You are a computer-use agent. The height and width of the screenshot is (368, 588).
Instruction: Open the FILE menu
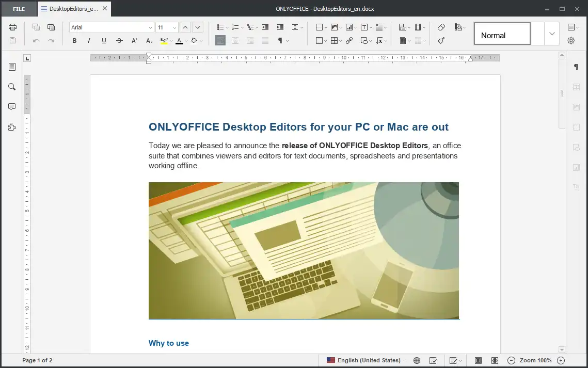(x=19, y=9)
